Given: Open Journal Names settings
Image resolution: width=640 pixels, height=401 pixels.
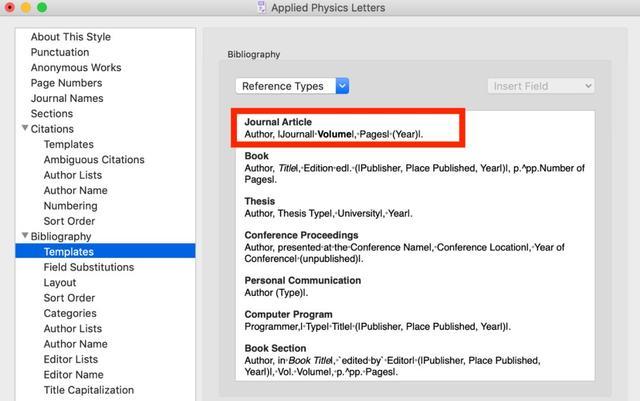Looking at the screenshot, I should [67, 98].
